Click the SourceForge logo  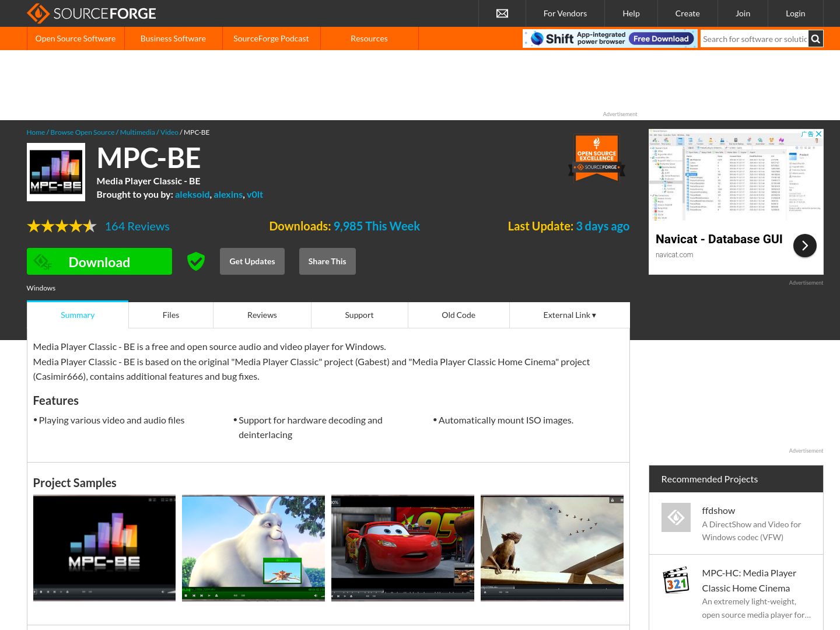click(92, 13)
